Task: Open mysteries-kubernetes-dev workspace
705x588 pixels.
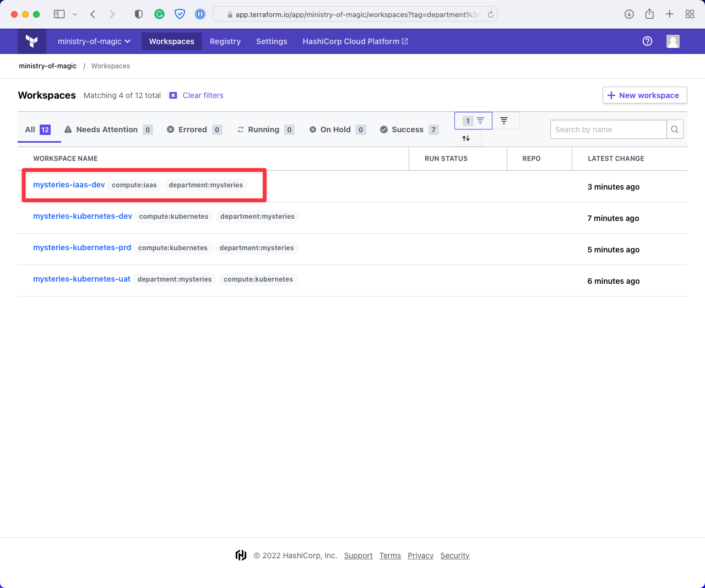Action: (83, 216)
